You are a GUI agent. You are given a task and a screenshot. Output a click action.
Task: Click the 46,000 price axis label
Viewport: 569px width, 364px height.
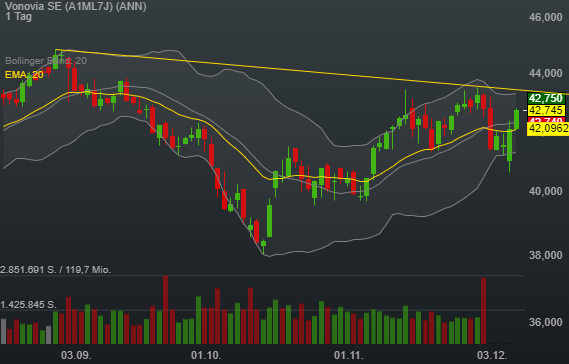click(x=545, y=17)
